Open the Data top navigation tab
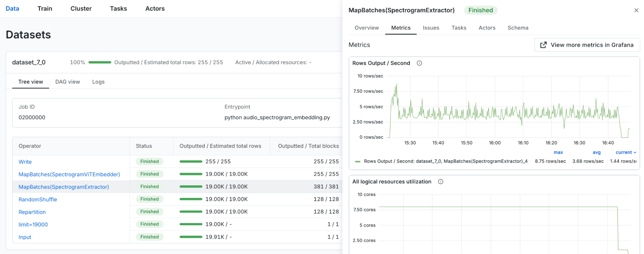 pos(12,9)
